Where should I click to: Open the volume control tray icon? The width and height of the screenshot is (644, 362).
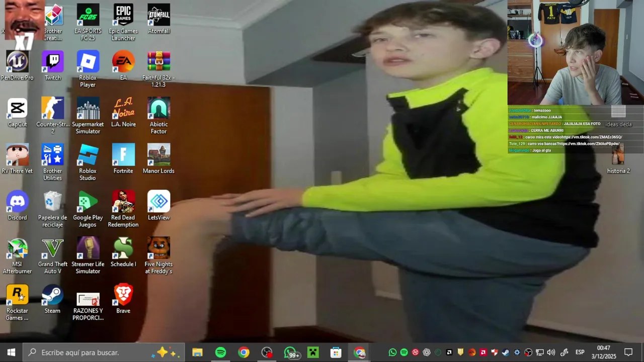click(551, 352)
